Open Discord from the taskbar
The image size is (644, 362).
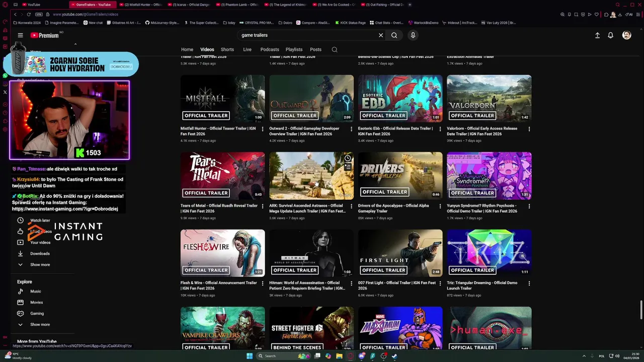coord(361,356)
